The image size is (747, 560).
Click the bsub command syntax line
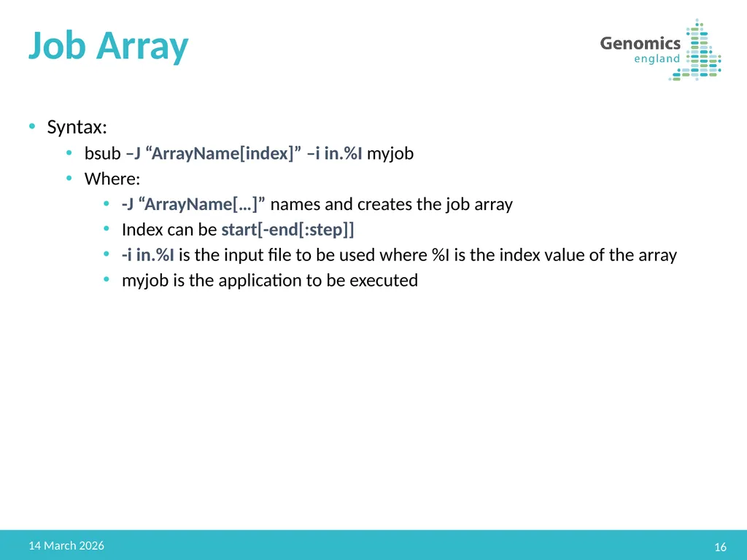[x=249, y=153]
